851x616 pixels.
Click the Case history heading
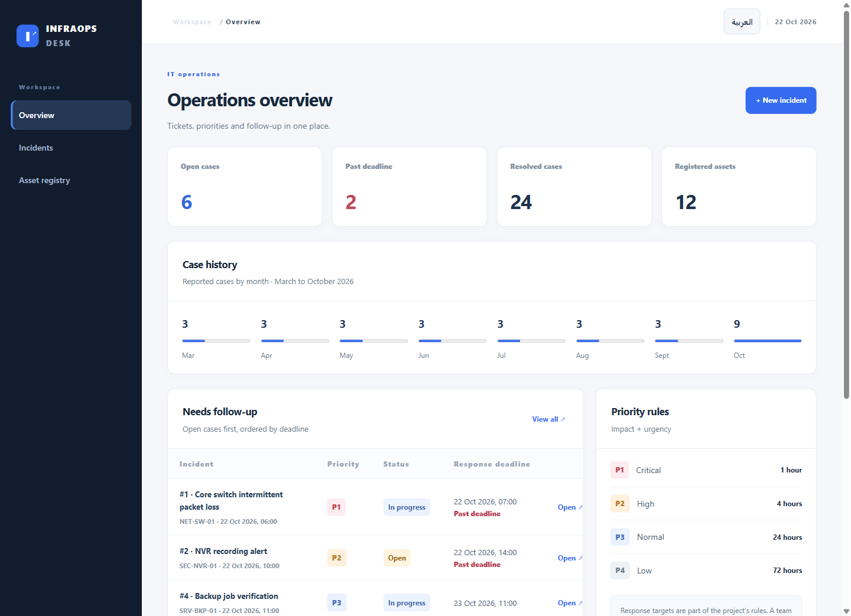pos(210,265)
